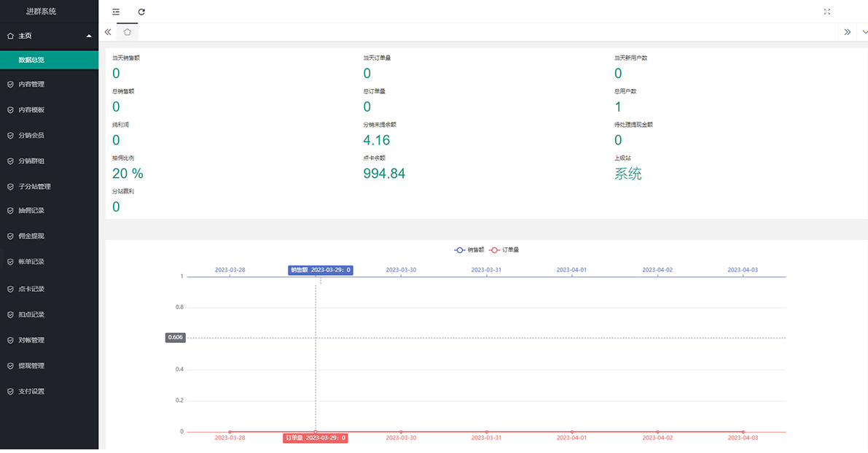
Task: Click the 2023-03-31 point on the red line
Action: (x=487, y=432)
